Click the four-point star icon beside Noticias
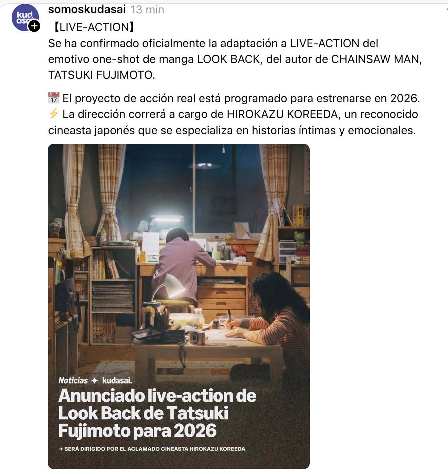448x476 pixels. tap(95, 380)
